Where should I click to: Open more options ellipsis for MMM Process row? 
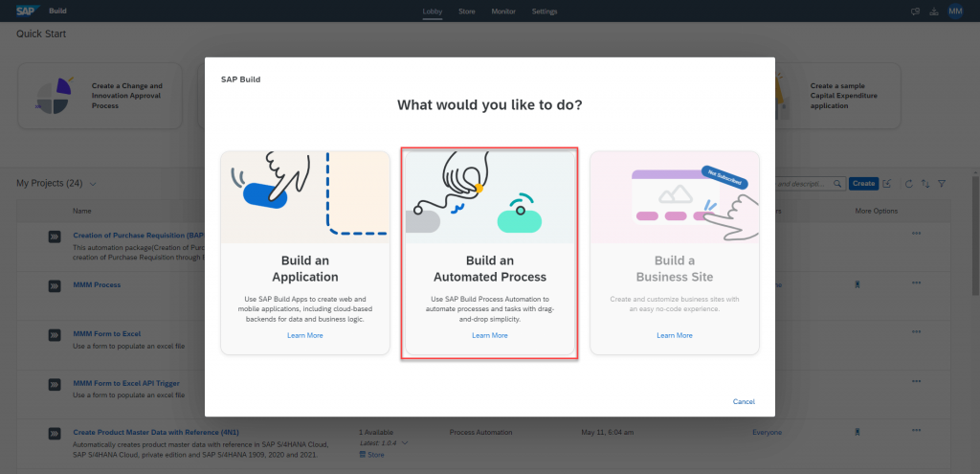[x=916, y=282]
